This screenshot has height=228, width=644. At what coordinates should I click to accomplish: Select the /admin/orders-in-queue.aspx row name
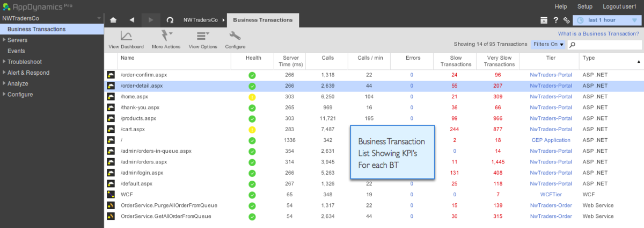[155, 151]
